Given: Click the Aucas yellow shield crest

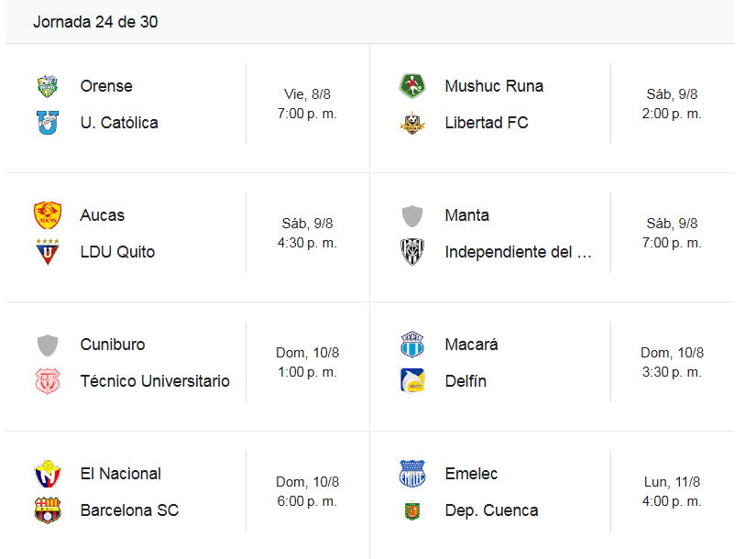Looking at the screenshot, I should (x=48, y=215).
